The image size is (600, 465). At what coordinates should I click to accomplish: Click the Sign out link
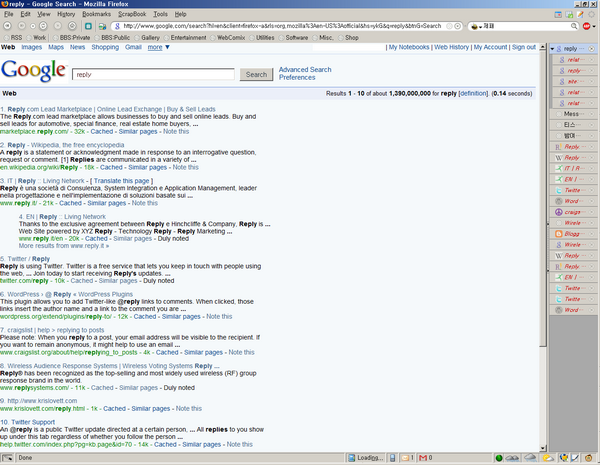[x=524, y=47]
